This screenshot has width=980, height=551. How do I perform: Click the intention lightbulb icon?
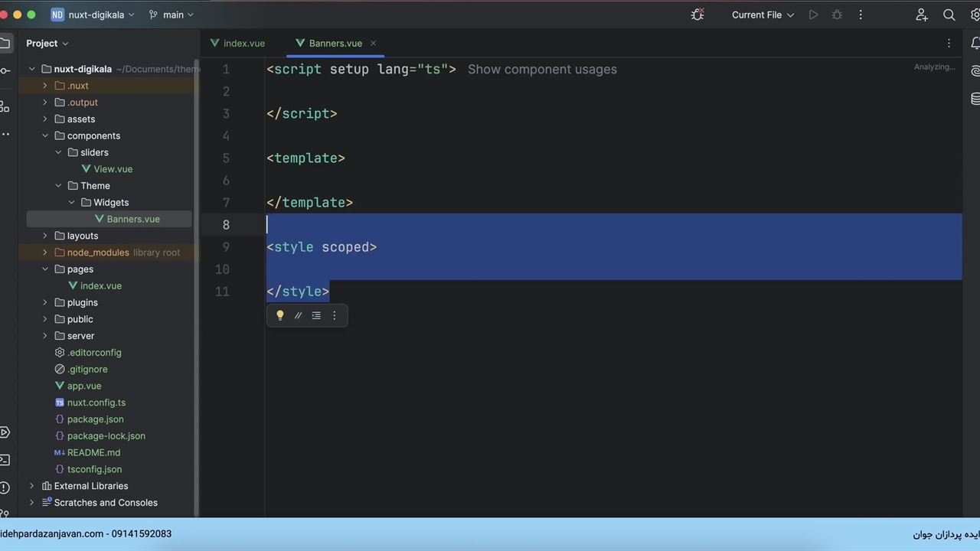tap(280, 315)
